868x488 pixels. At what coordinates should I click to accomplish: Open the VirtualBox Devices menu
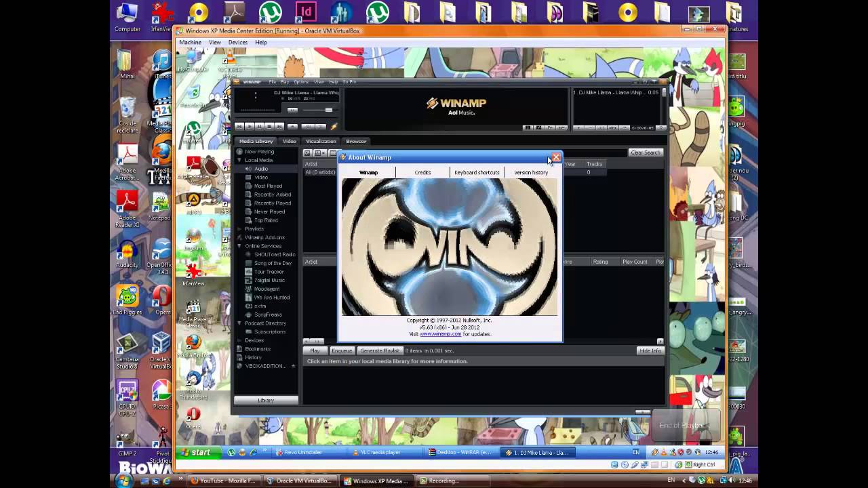click(x=238, y=42)
